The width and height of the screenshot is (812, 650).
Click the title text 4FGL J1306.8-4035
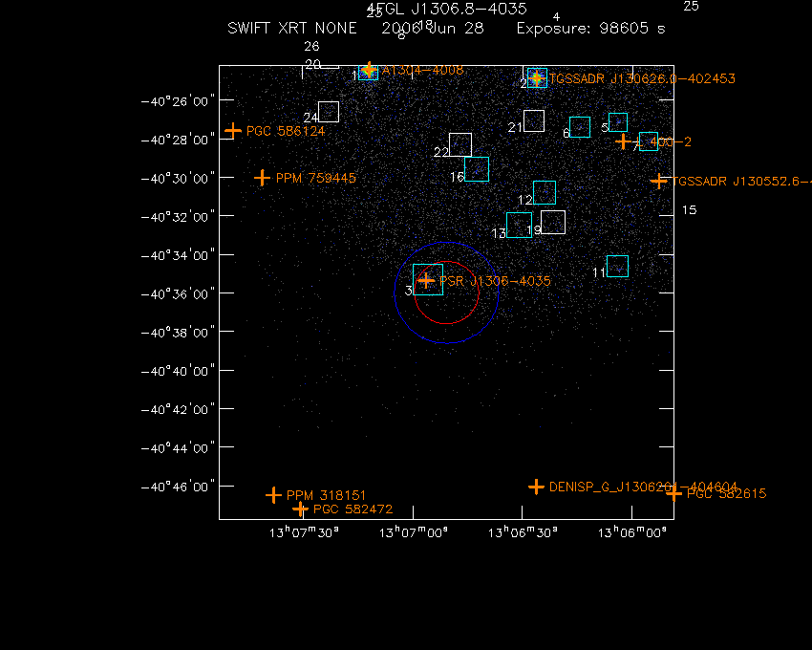(447, 9)
